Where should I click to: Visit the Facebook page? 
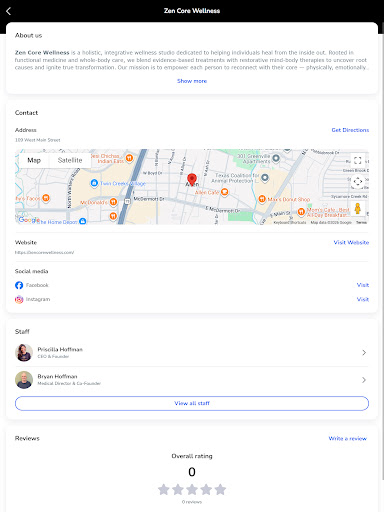pos(363,285)
